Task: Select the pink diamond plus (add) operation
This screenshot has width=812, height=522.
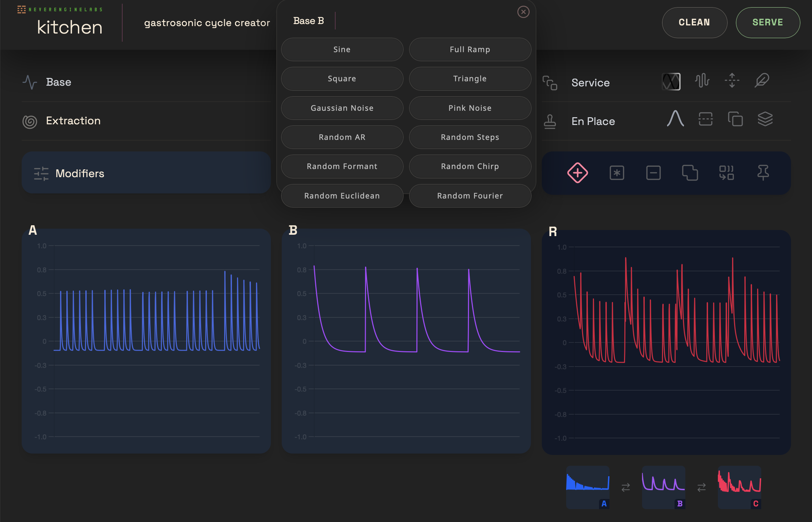Action: coord(577,173)
